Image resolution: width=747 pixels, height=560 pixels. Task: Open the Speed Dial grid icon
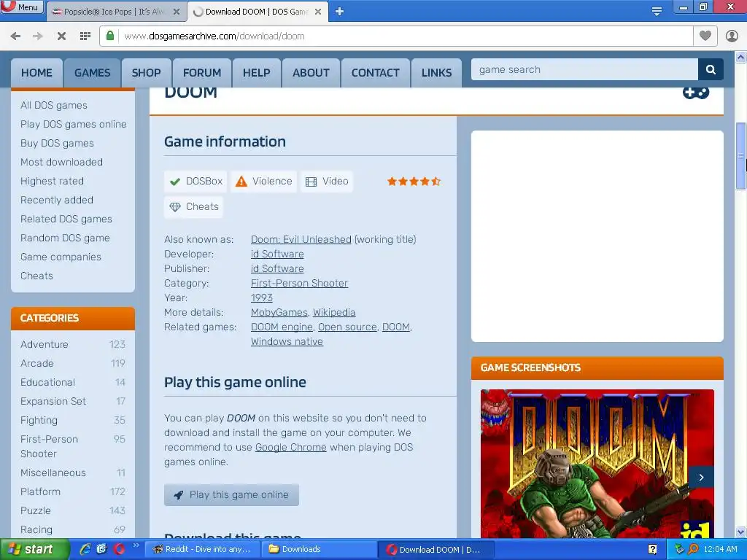click(85, 36)
